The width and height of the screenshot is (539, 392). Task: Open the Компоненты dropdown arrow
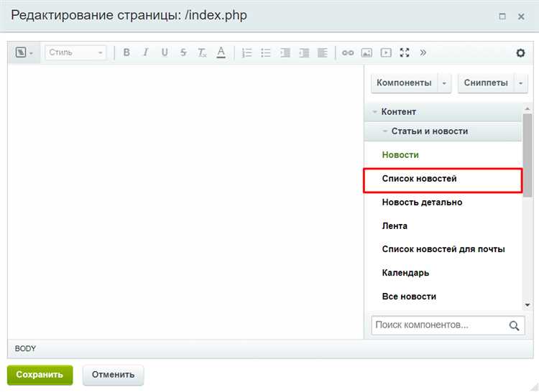coord(444,83)
